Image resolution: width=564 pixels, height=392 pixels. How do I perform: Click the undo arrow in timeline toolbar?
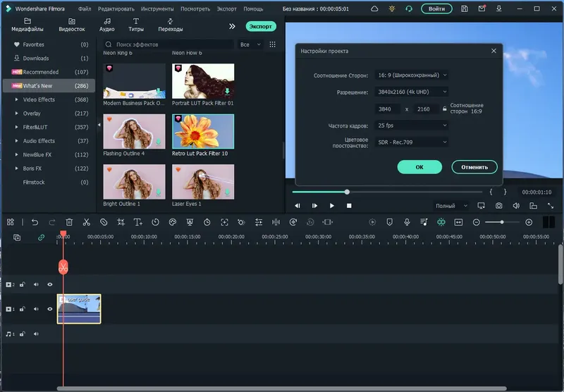(x=35, y=222)
